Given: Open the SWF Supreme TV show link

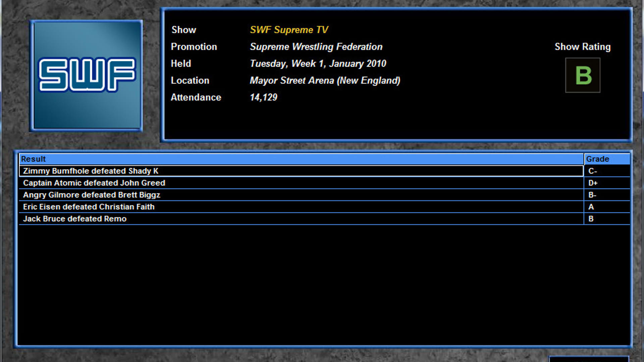Looking at the screenshot, I should tap(289, 30).
